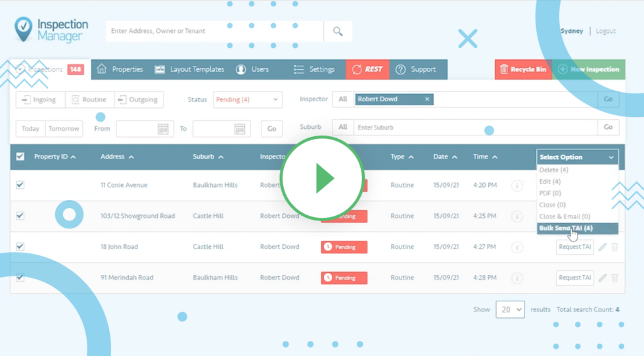Open the To date calendar picker
Image resolution: width=644 pixels, height=356 pixels.
[240, 129]
